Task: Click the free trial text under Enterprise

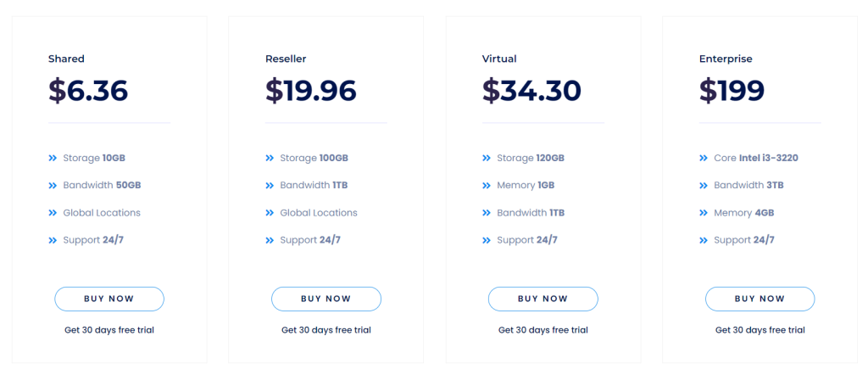Action: tap(760, 330)
